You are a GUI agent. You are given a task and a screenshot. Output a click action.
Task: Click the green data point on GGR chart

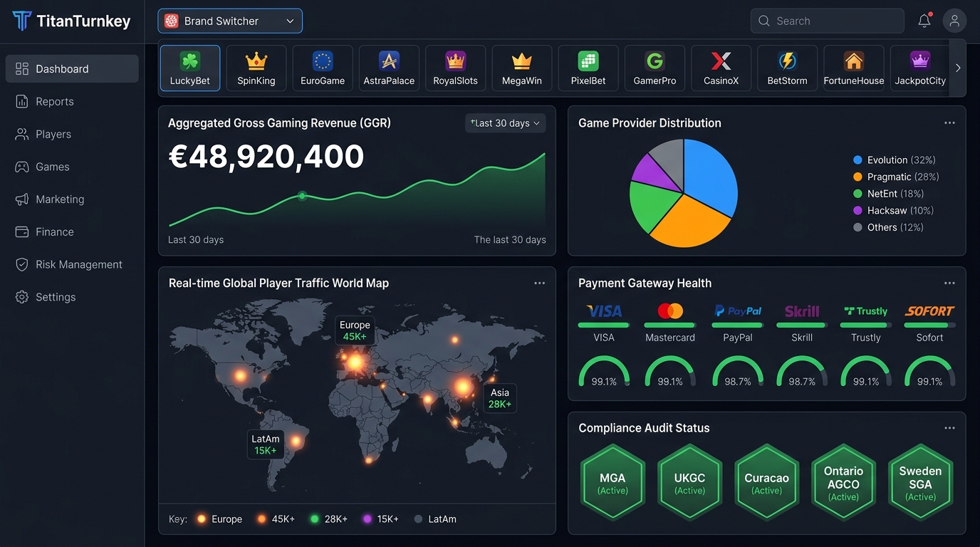pyautogui.click(x=302, y=195)
